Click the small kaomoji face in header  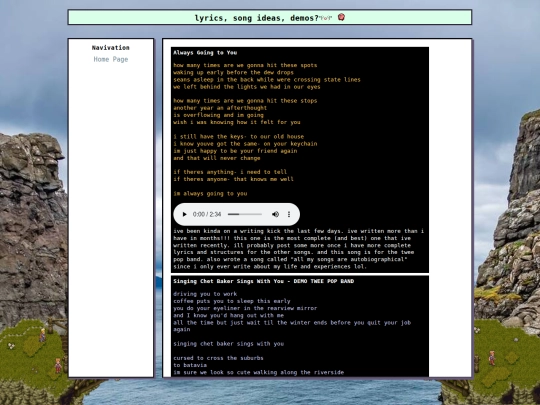[326, 18]
